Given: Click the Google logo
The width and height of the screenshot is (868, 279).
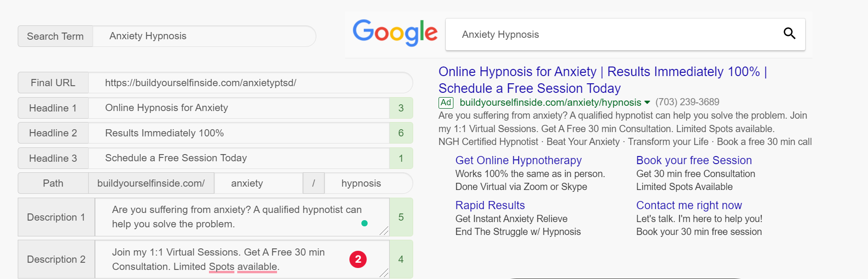Looking at the screenshot, I should [395, 33].
